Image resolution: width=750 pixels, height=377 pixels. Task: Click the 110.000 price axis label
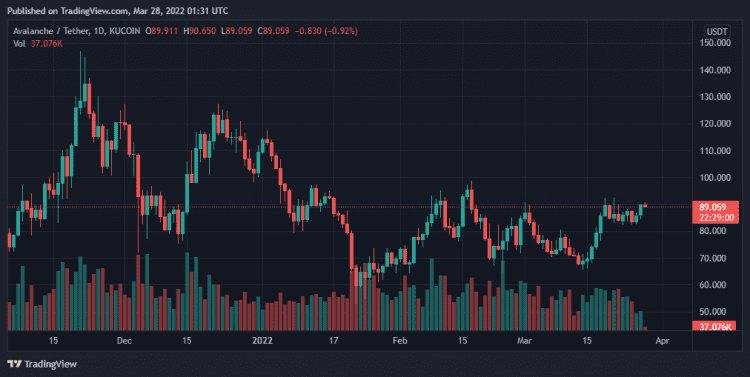[x=715, y=151]
